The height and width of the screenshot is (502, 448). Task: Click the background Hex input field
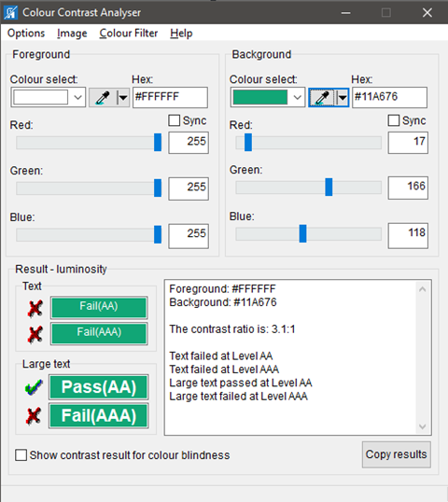[x=389, y=97]
